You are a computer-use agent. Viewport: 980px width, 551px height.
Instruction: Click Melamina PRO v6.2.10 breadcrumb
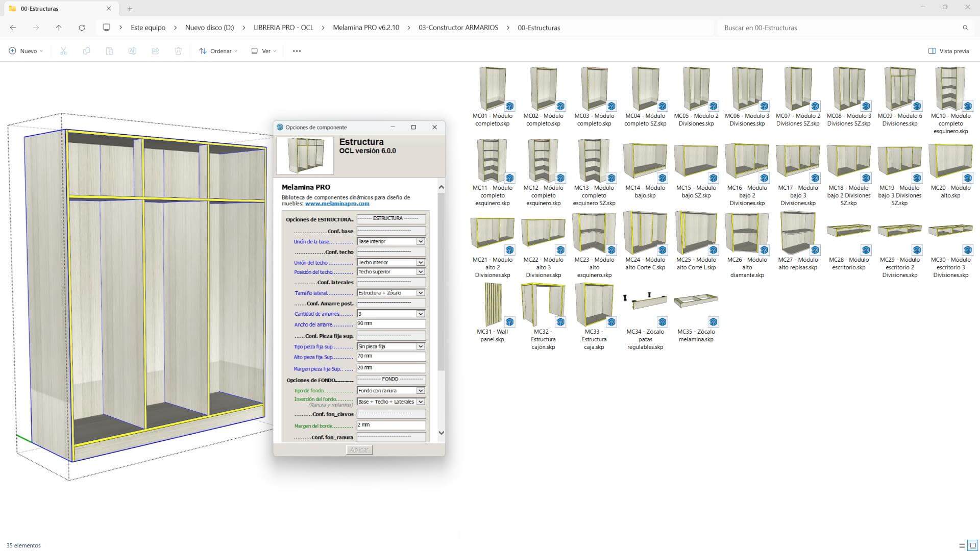pos(366,28)
